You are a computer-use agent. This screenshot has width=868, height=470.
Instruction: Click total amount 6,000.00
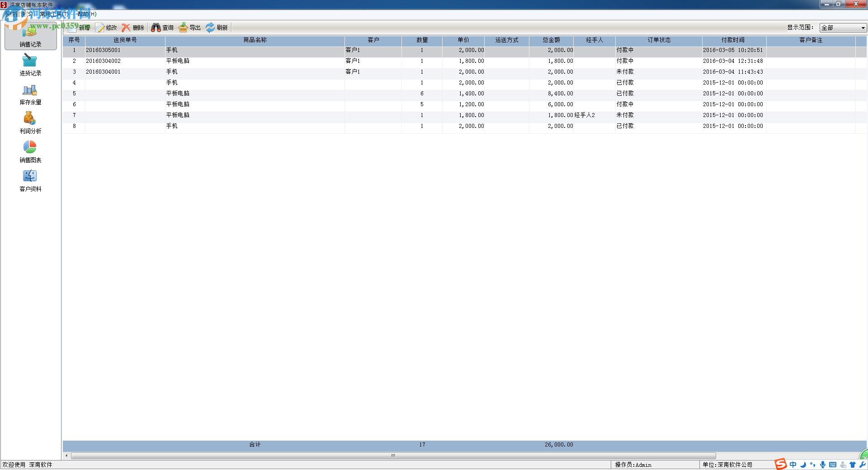click(x=561, y=104)
